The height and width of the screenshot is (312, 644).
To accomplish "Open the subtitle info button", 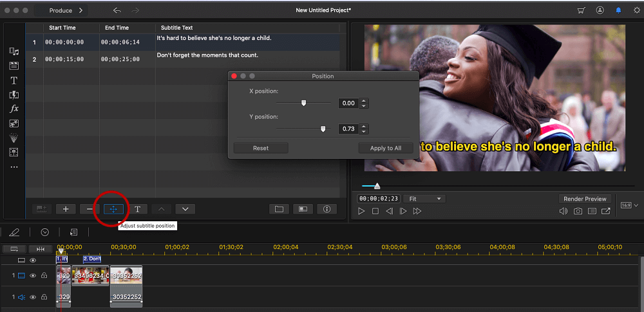I will 327,209.
